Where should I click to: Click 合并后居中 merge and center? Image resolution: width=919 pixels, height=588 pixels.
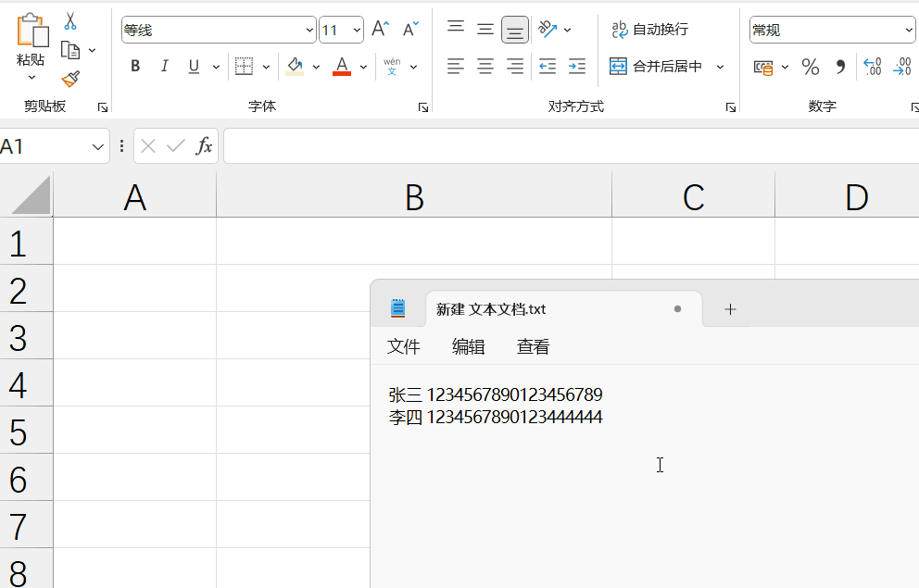pyautogui.click(x=655, y=66)
